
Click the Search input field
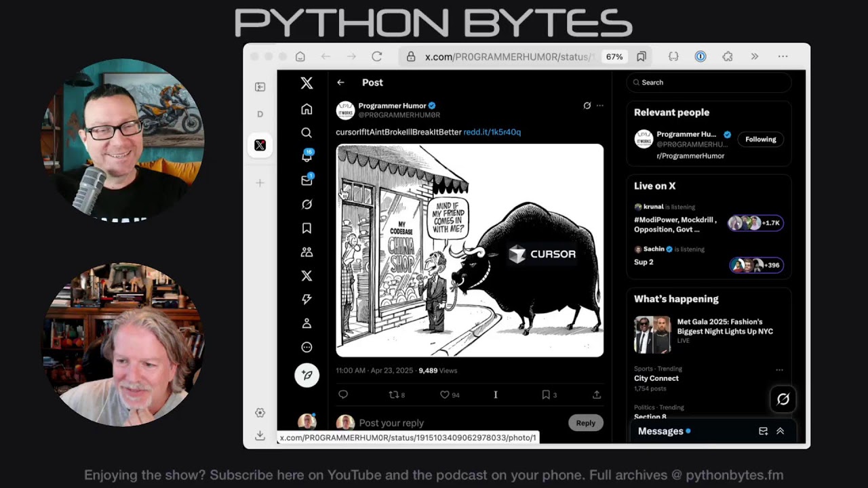(709, 83)
